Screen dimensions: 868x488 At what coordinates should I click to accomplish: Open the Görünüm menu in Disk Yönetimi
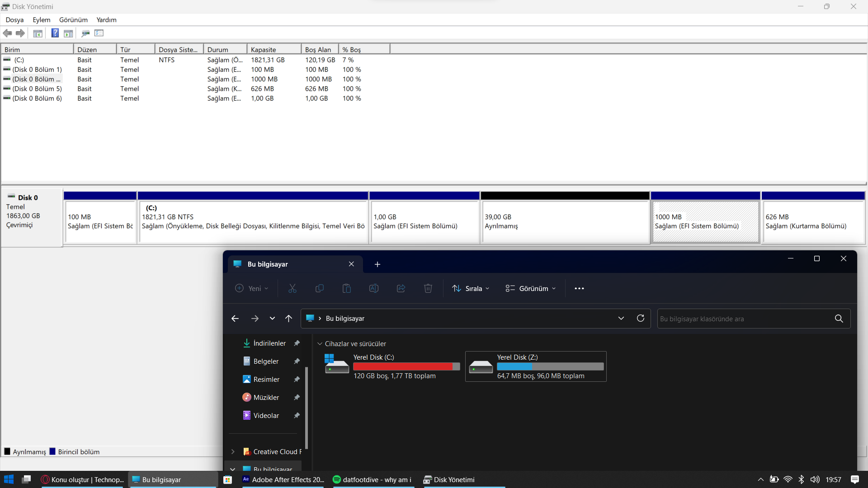(x=73, y=20)
